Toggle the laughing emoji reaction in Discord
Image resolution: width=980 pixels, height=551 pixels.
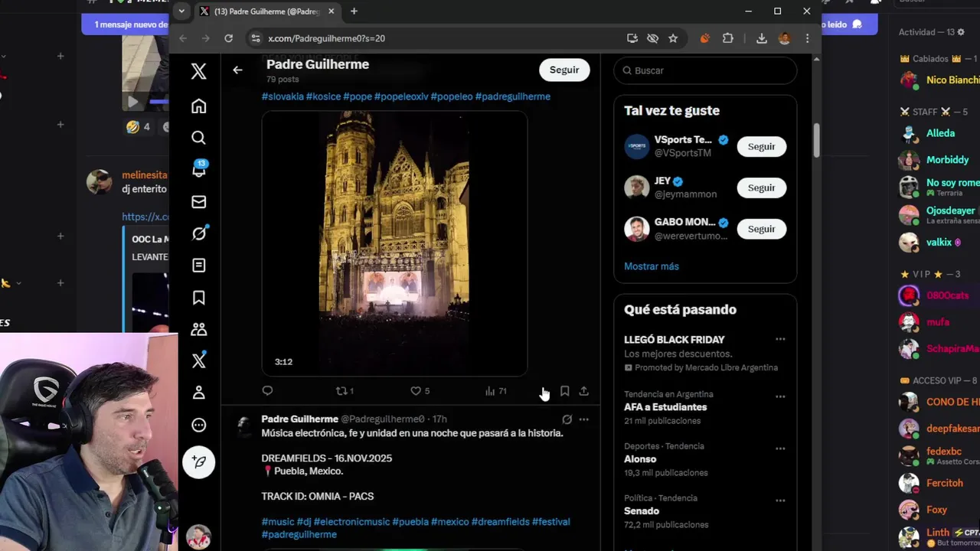pyautogui.click(x=139, y=127)
